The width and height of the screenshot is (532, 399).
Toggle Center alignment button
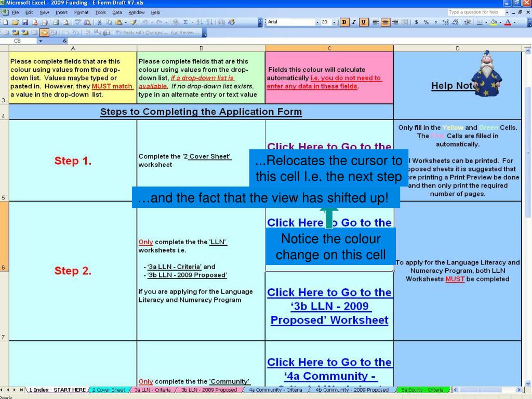click(385, 22)
